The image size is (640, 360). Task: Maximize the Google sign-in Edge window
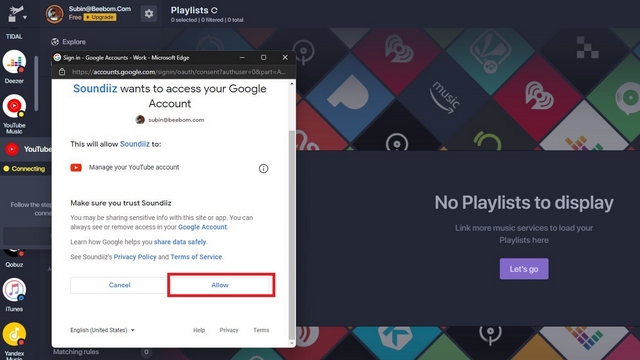pos(264,58)
